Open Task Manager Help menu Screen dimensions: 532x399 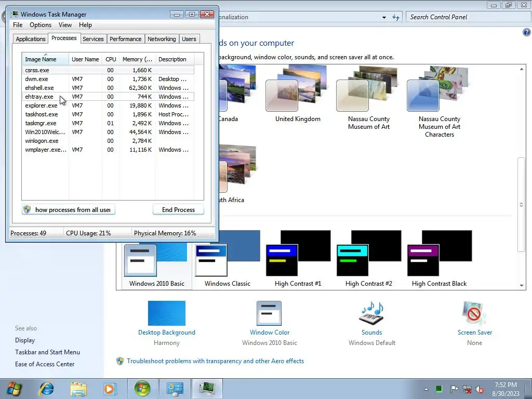pyautogui.click(x=85, y=25)
